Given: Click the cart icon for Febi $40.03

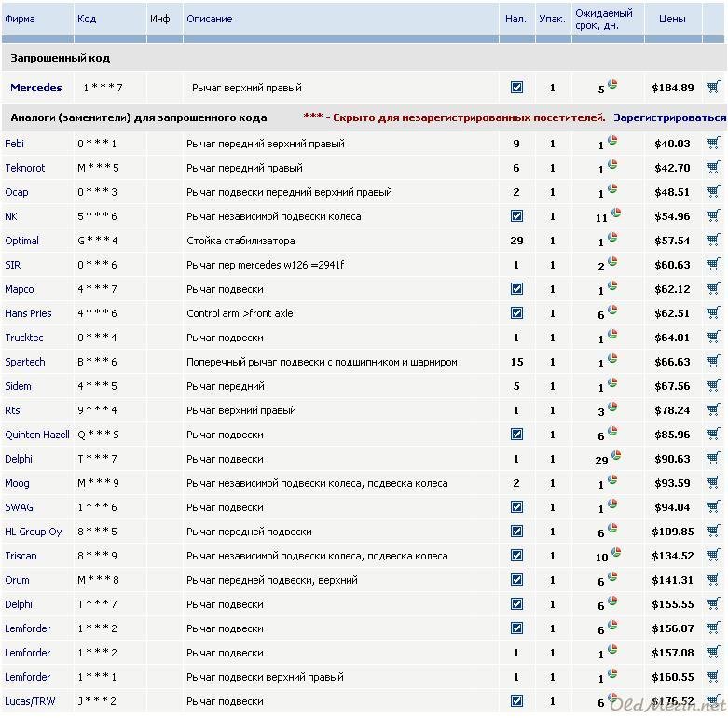Looking at the screenshot, I should [713, 143].
